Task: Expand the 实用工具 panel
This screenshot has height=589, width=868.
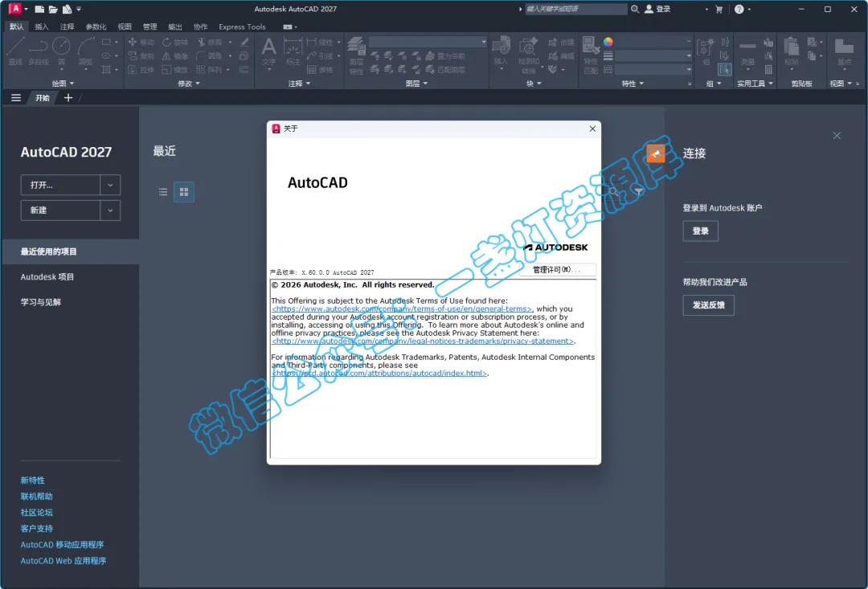Action: click(x=755, y=84)
